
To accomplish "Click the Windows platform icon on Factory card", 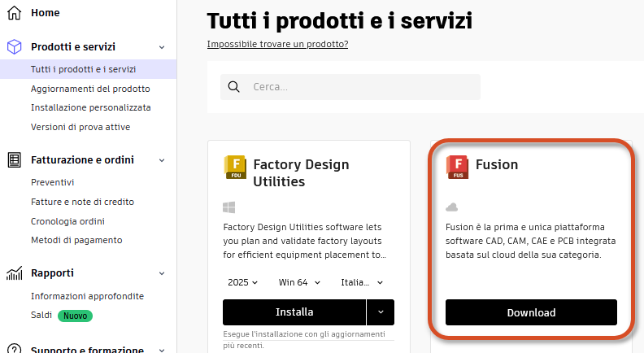I will pyautogui.click(x=229, y=207).
